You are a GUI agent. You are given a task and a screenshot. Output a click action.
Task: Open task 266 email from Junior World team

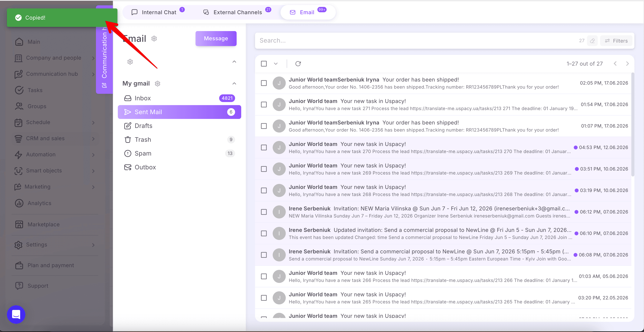click(443, 276)
